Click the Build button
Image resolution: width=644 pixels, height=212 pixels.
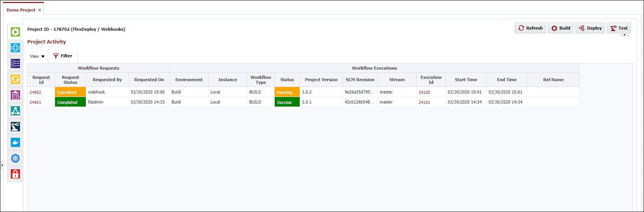click(561, 28)
